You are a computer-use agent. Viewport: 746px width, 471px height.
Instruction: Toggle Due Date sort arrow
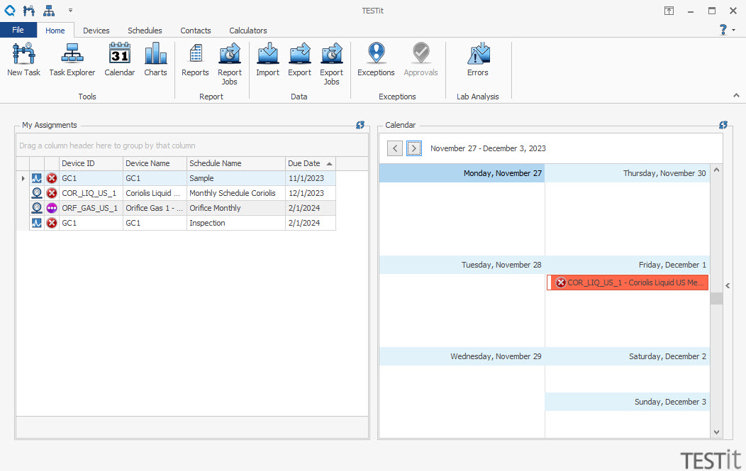click(329, 164)
